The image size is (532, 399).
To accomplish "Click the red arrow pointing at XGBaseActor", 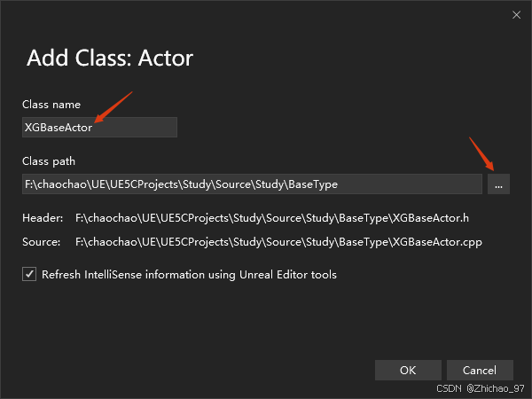I will (113, 107).
